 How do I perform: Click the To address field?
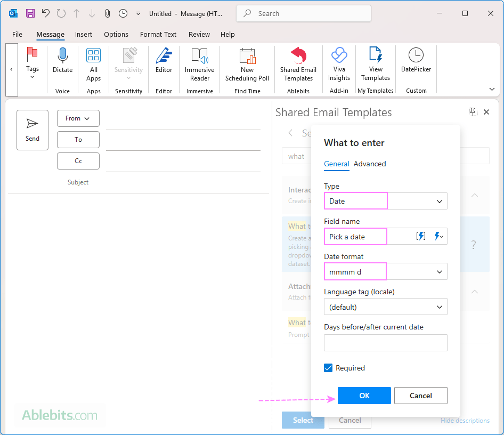coord(183,141)
